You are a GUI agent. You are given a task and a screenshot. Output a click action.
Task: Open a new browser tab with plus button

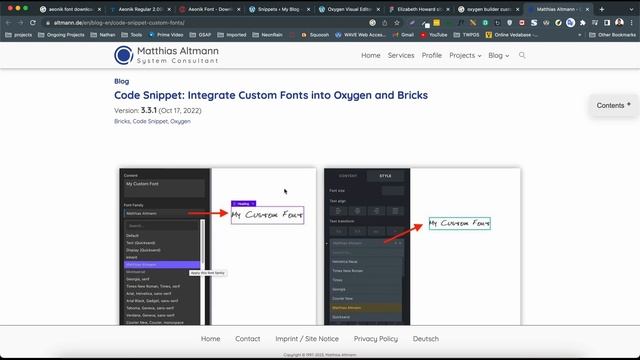tap(602, 9)
